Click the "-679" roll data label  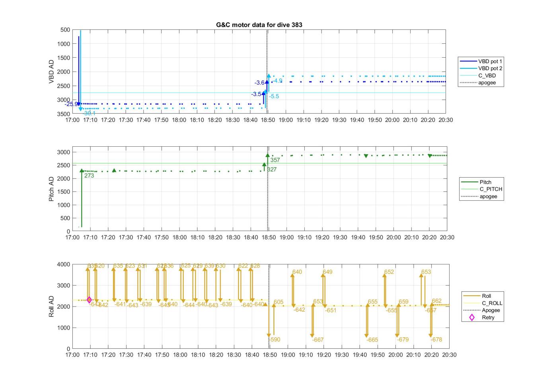[403, 340]
